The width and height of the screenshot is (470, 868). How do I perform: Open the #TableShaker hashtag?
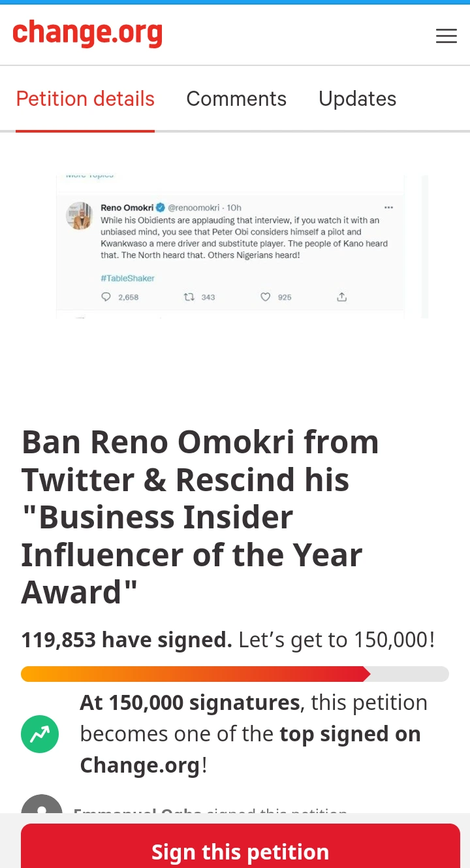click(x=127, y=278)
